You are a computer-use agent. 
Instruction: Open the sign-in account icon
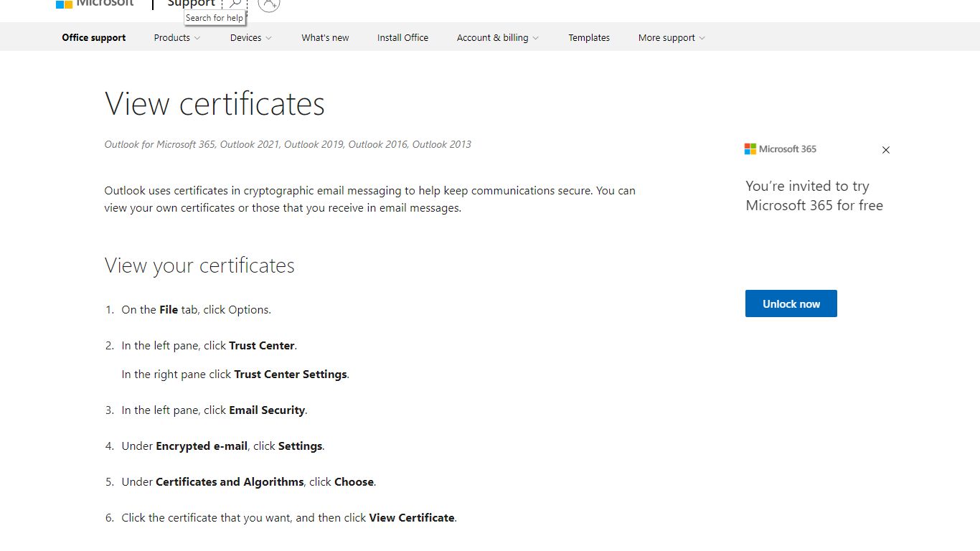click(x=268, y=4)
